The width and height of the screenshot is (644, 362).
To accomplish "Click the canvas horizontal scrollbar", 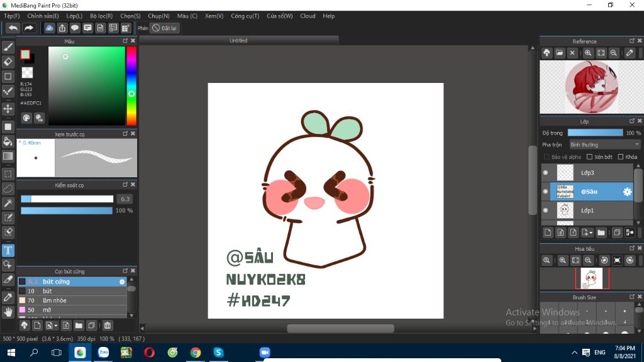I will click(x=340, y=328).
